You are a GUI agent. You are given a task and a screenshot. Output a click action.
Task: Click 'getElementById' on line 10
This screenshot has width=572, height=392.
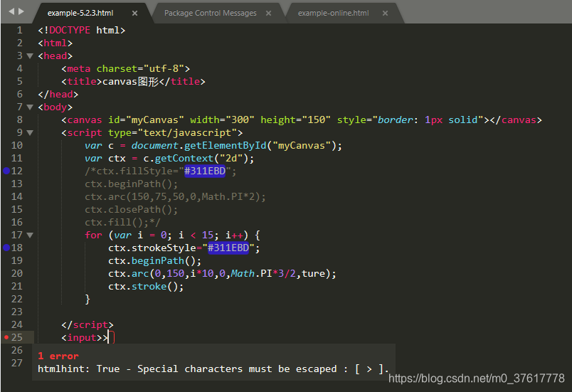[x=225, y=146]
